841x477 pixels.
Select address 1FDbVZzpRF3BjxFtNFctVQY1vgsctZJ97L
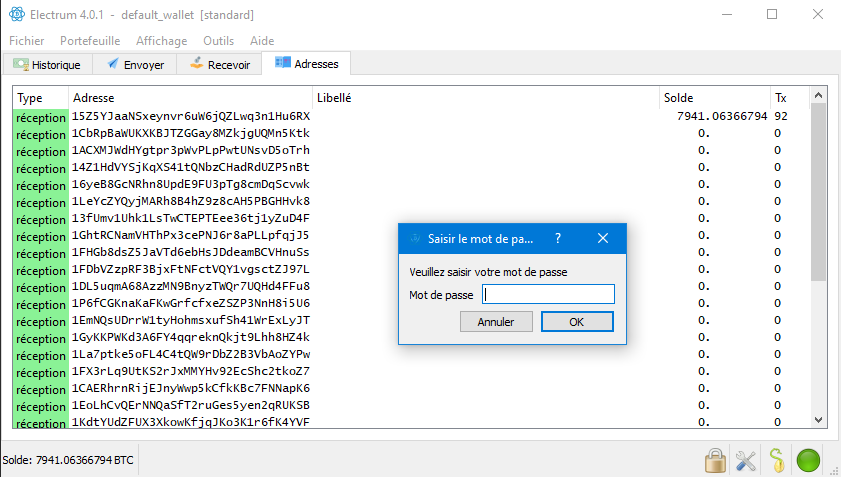(x=191, y=269)
